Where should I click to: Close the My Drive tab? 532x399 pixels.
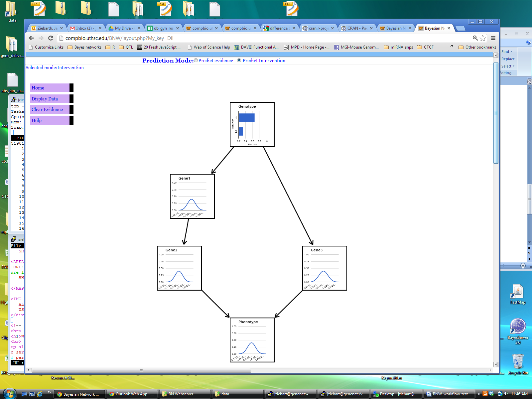[139, 28]
